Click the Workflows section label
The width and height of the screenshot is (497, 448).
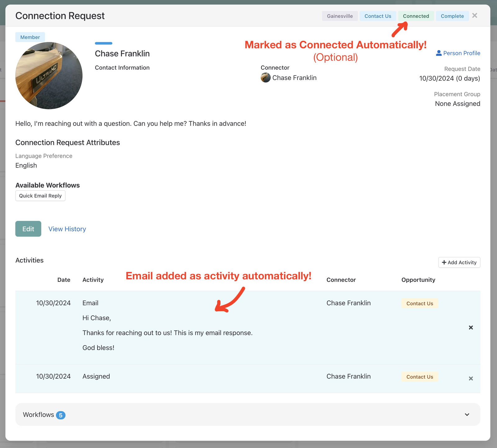[x=39, y=415]
